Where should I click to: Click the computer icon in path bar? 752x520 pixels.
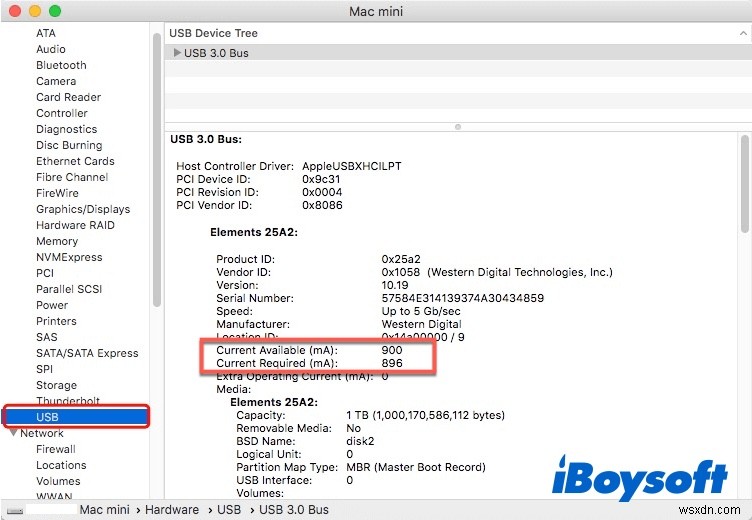click(15, 510)
